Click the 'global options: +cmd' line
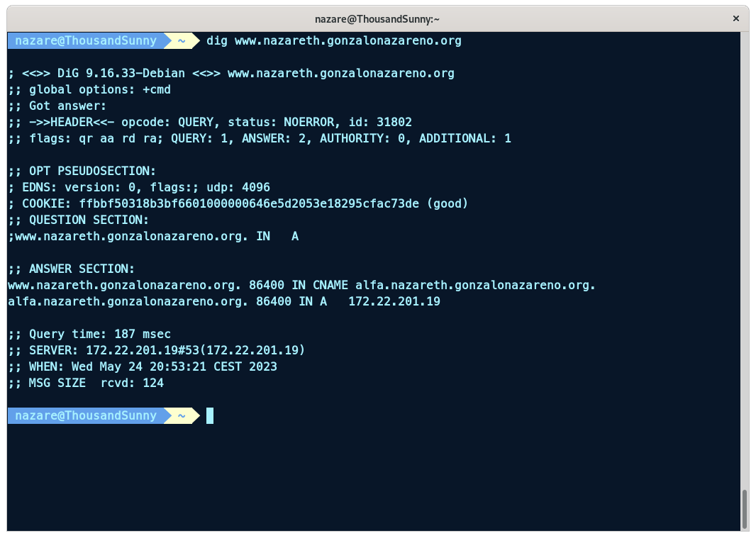Image resolution: width=756 pixels, height=538 pixels. point(89,89)
